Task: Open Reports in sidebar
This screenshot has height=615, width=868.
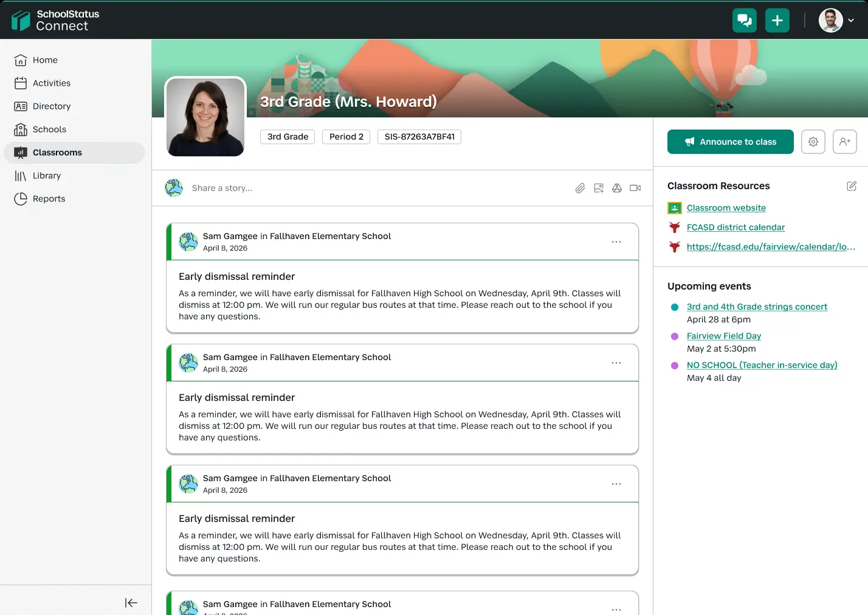Action: click(x=74, y=199)
